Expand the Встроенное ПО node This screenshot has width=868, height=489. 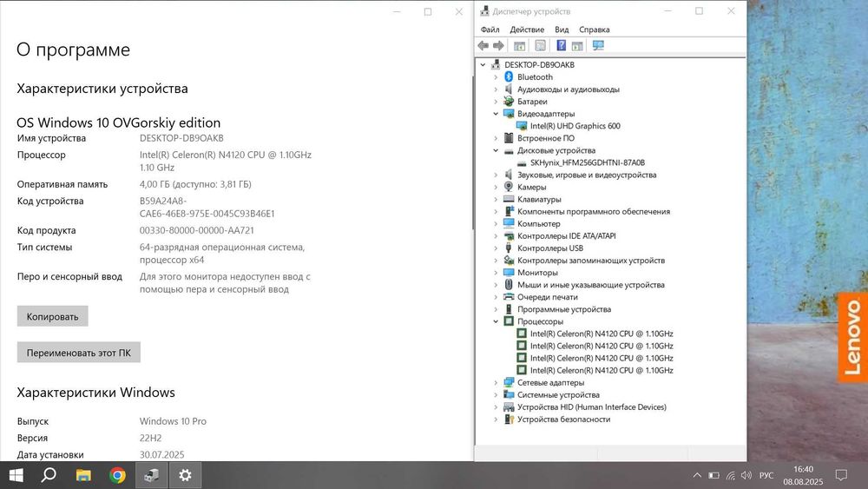coord(496,138)
